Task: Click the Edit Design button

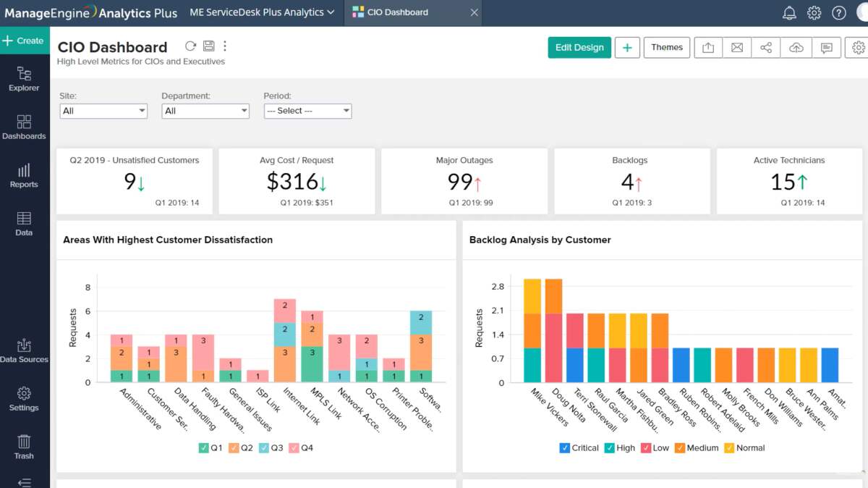Action: point(579,47)
